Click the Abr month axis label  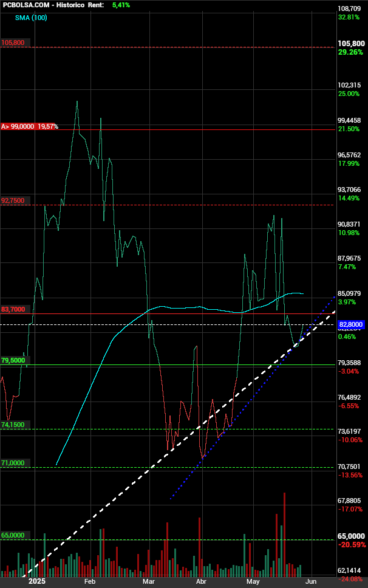coord(201,582)
